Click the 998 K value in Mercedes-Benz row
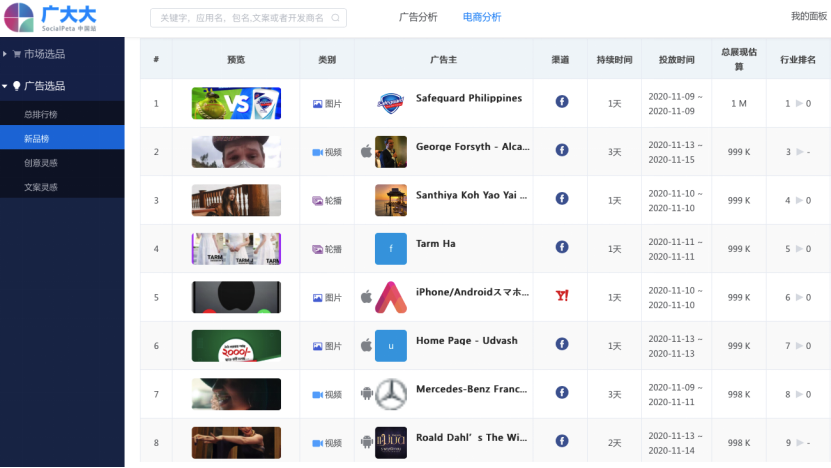831x468 pixels. pos(739,394)
